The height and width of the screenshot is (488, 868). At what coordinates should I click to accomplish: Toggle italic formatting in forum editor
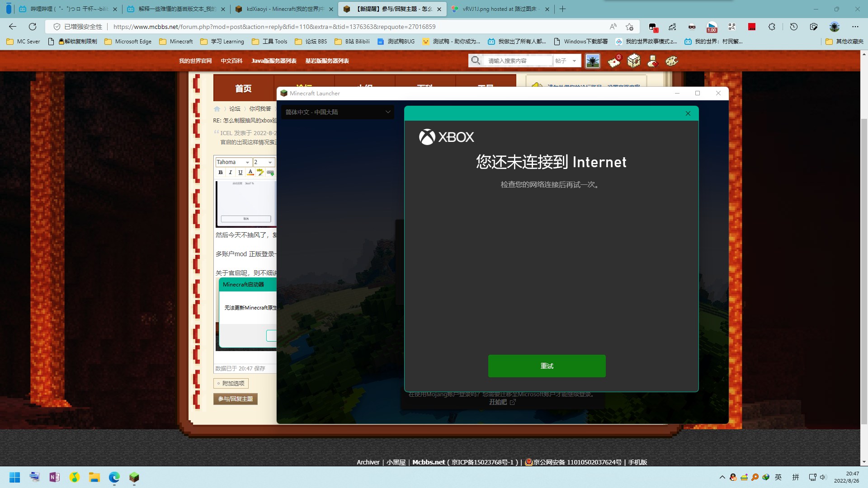231,172
